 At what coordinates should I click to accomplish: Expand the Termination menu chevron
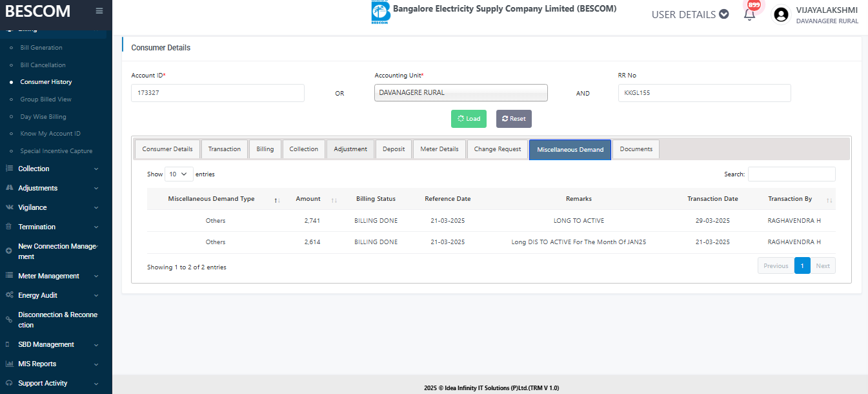96,227
